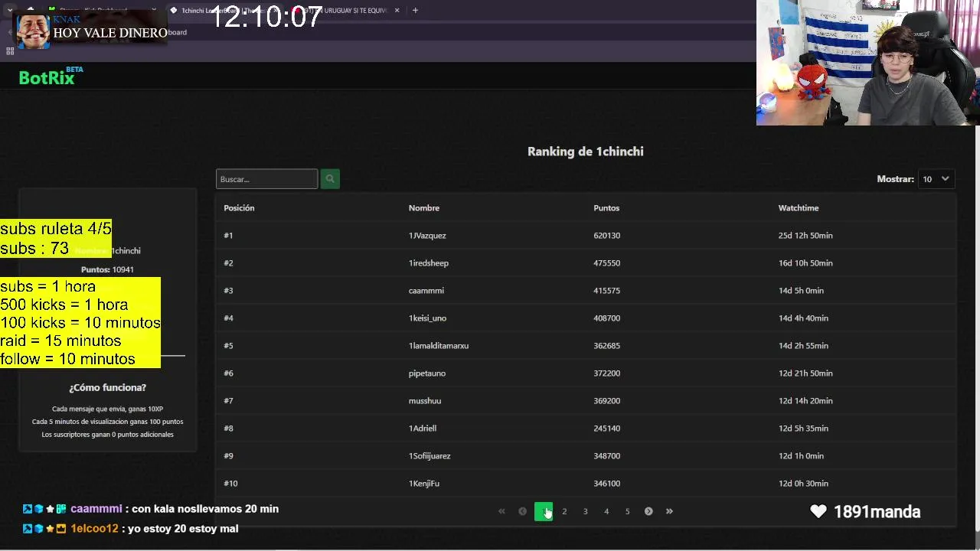Click watchtime 25d 12h 50min
This screenshot has height=551, width=980.
pyautogui.click(x=805, y=236)
